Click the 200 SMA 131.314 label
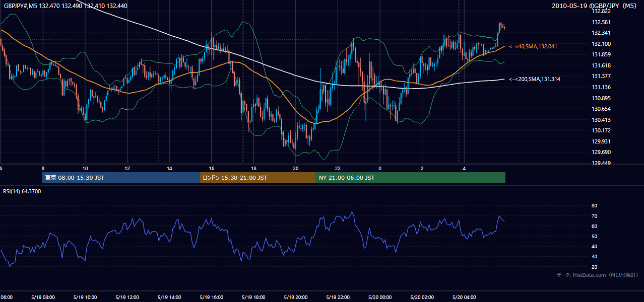Image resolution: width=644 pixels, height=302 pixels. tap(534, 80)
